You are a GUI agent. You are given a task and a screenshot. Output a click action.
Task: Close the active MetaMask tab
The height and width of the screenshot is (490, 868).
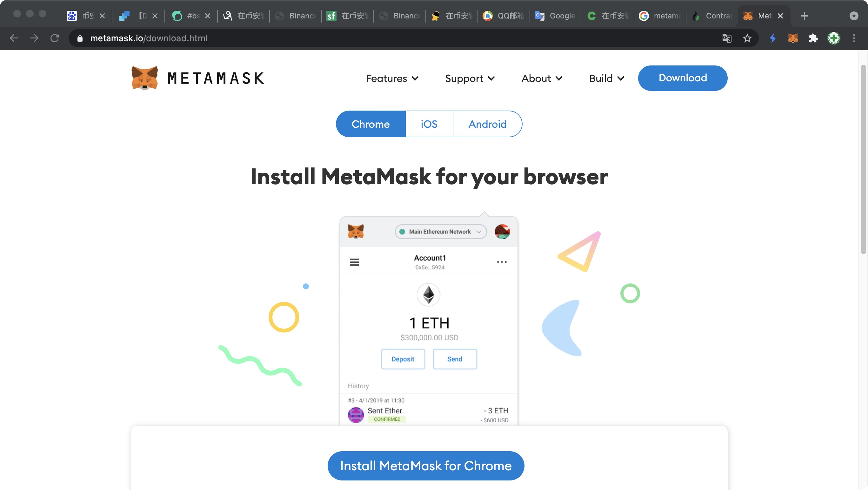click(x=780, y=16)
